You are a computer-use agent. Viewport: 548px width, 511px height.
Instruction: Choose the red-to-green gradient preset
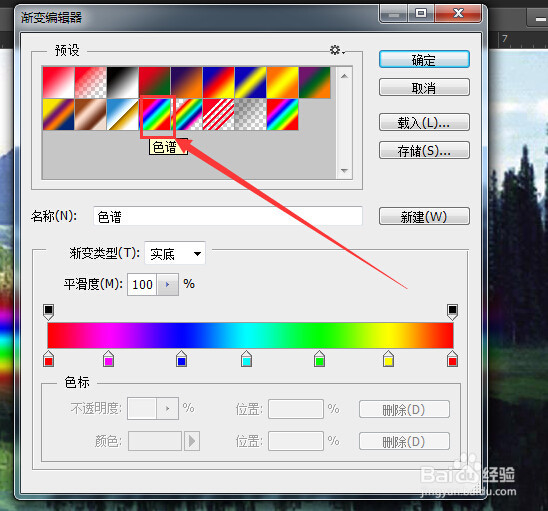click(x=154, y=82)
